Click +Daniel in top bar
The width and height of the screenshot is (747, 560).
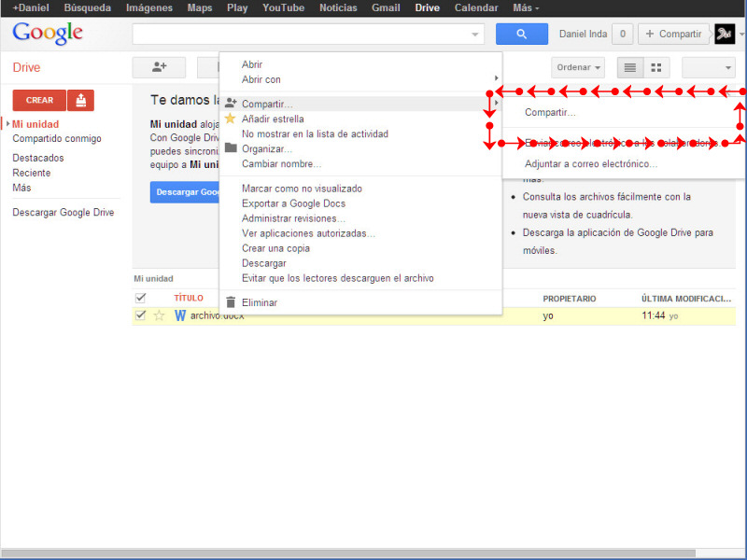coord(31,8)
